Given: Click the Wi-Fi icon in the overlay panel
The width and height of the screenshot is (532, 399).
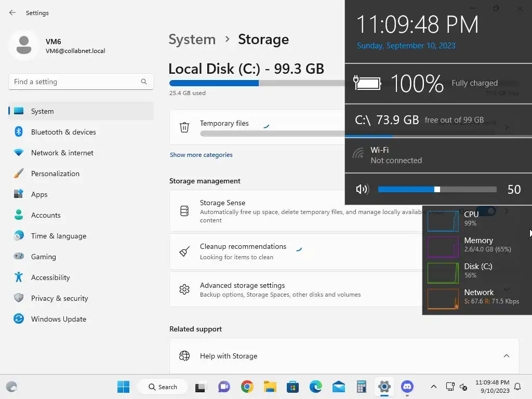Looking at the screenshot, I should pyautogui.click(x=358, y=153).
